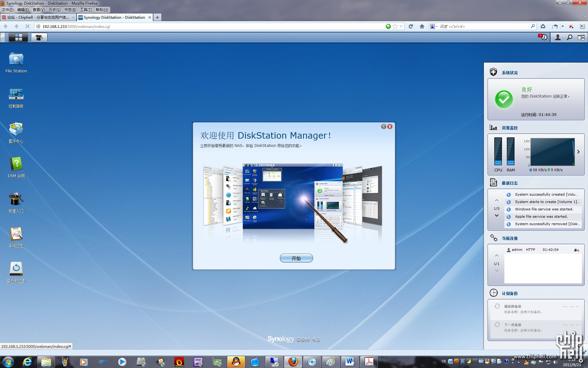Bookmark page with star icon

[x=395, y=26]
